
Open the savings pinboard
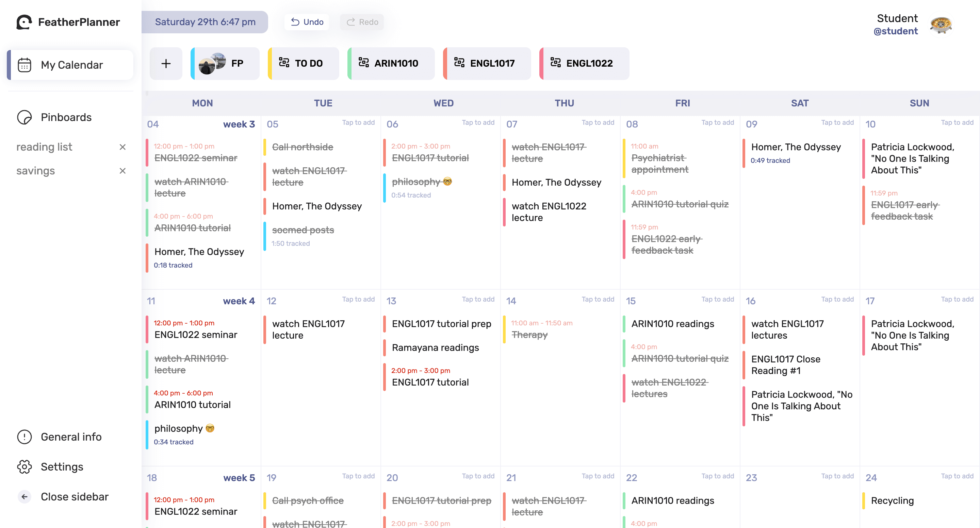click(x=35, y=171)
